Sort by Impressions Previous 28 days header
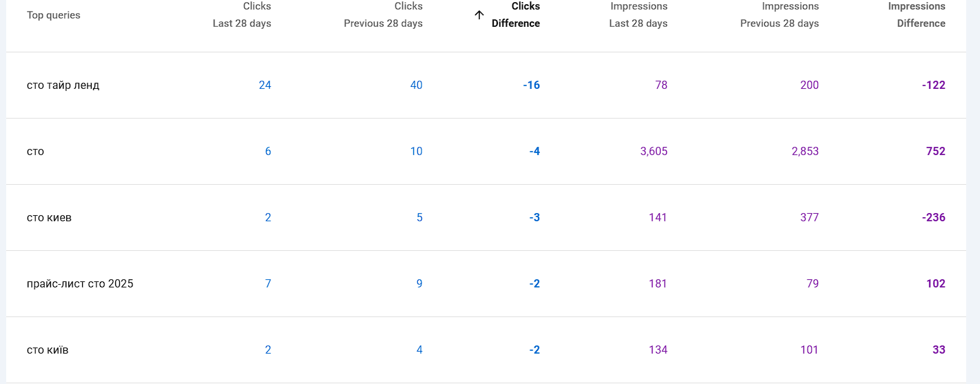This screenshot has height=384, width=980. 780,14
